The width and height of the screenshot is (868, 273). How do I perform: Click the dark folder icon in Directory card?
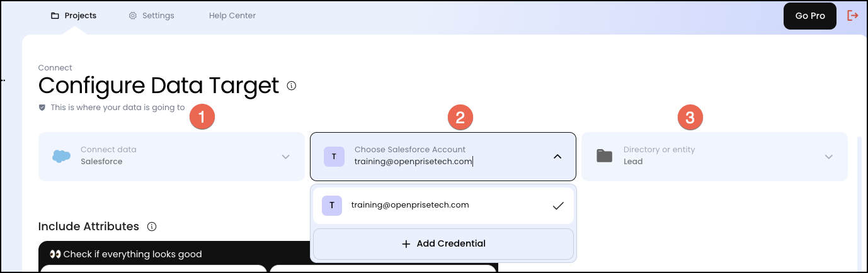point(604,156)
